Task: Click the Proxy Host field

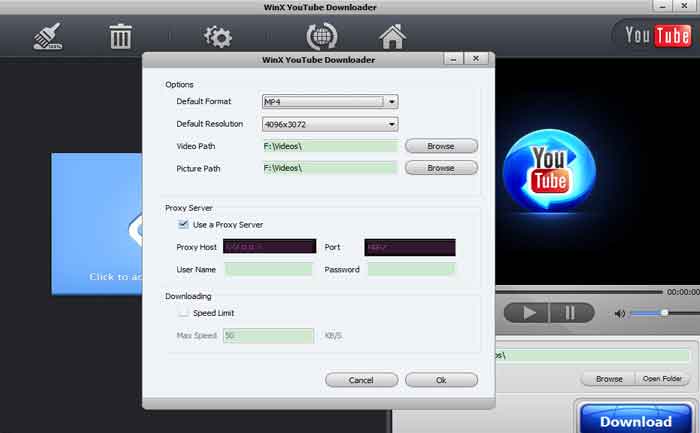Action: (x=270, y=246)
